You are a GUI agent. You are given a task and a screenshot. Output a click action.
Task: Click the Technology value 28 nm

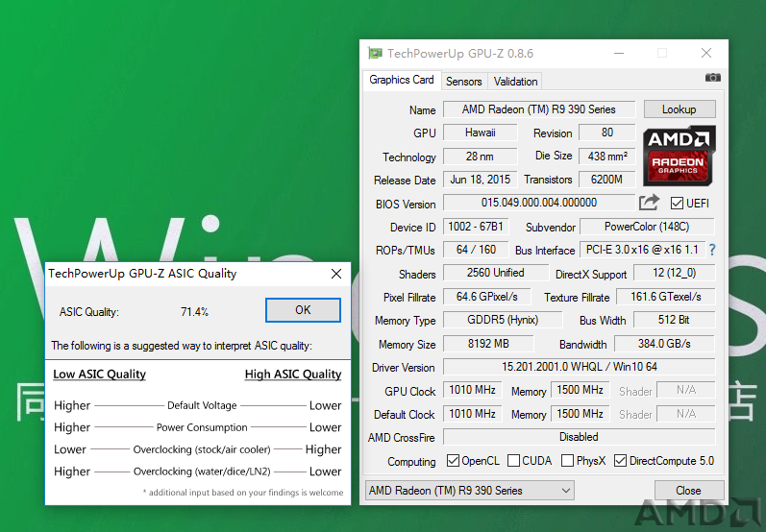(481, 157)
